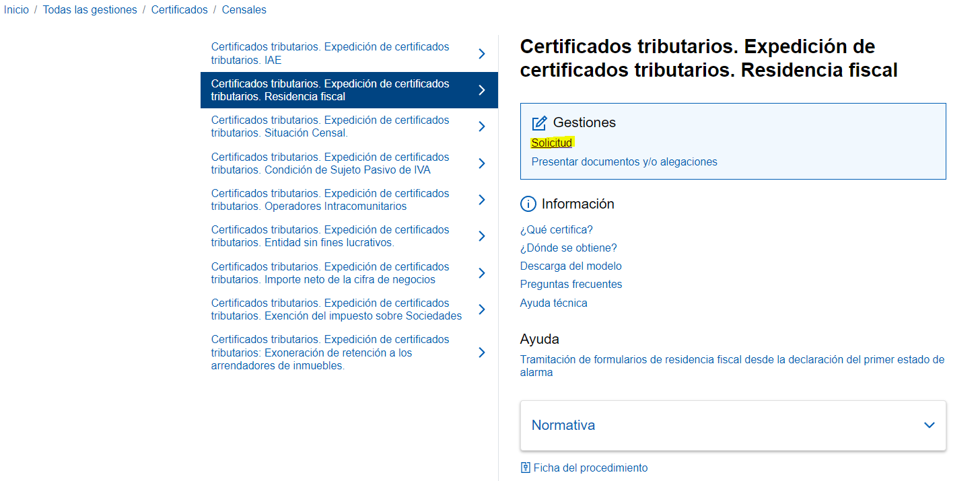Screen dimensions: 980x481
Task: Go to Inicio via the breadcrumb
Action: 16,9
